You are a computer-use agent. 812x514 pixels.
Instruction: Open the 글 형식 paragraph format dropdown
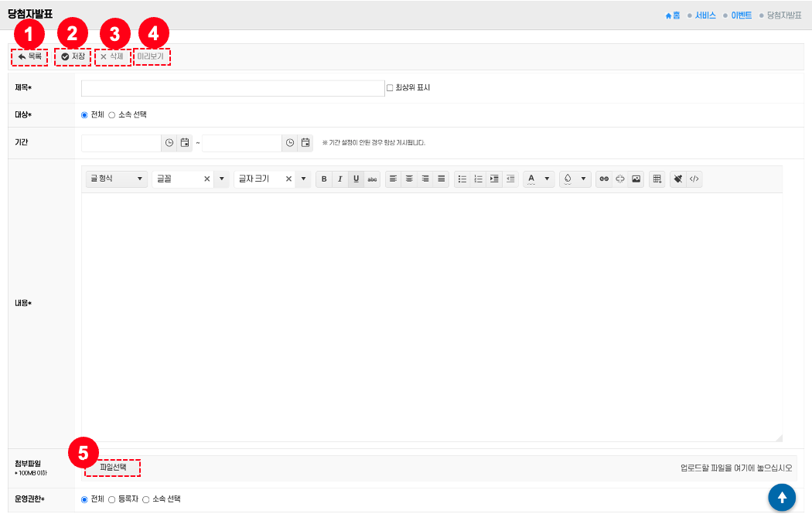117,179
